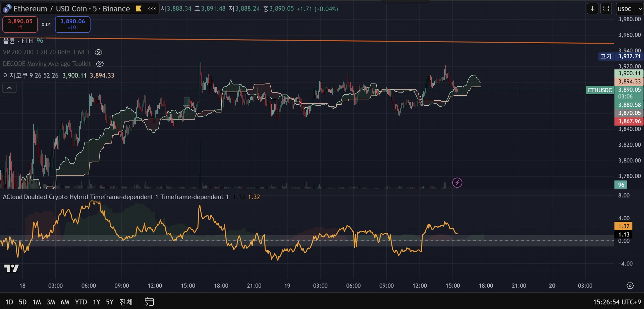
Task: Switch to the 전체 (all) range
Action: (x=126, y=302)
